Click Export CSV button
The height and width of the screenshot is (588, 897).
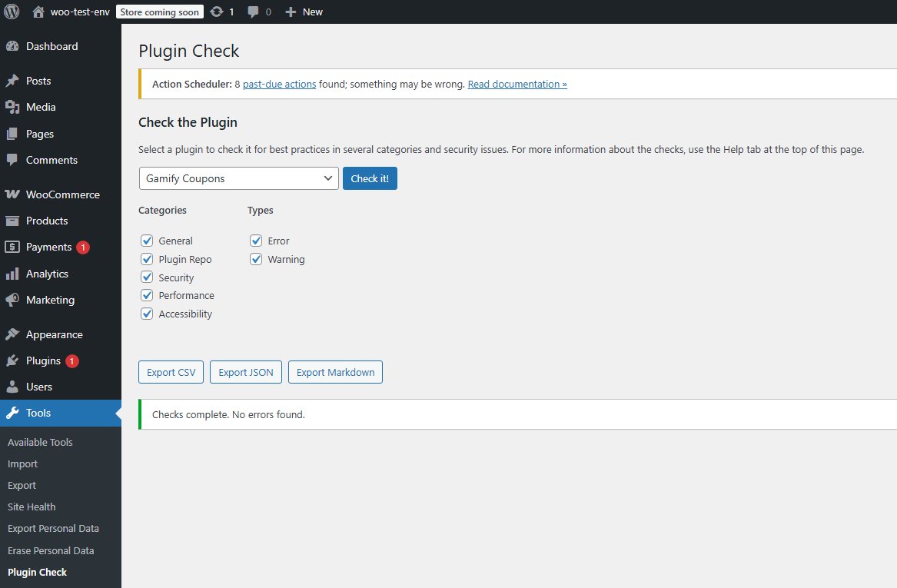[171, 372]
